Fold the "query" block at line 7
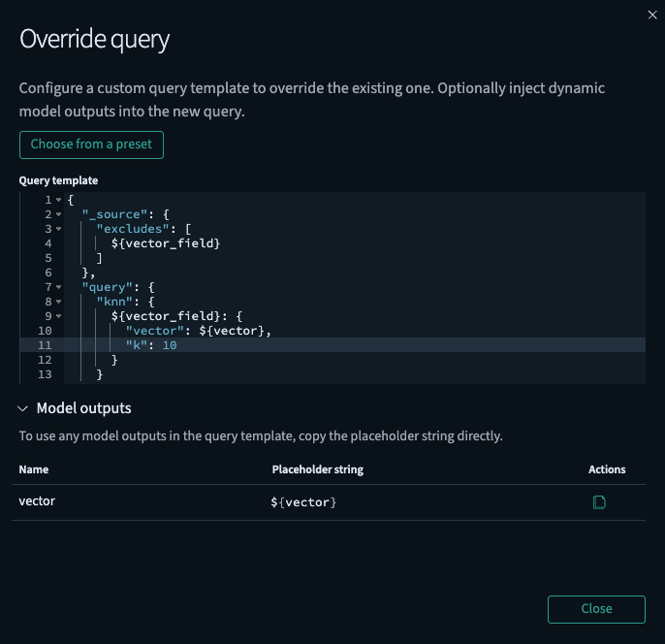665x644 pixels. pos(58,287)
